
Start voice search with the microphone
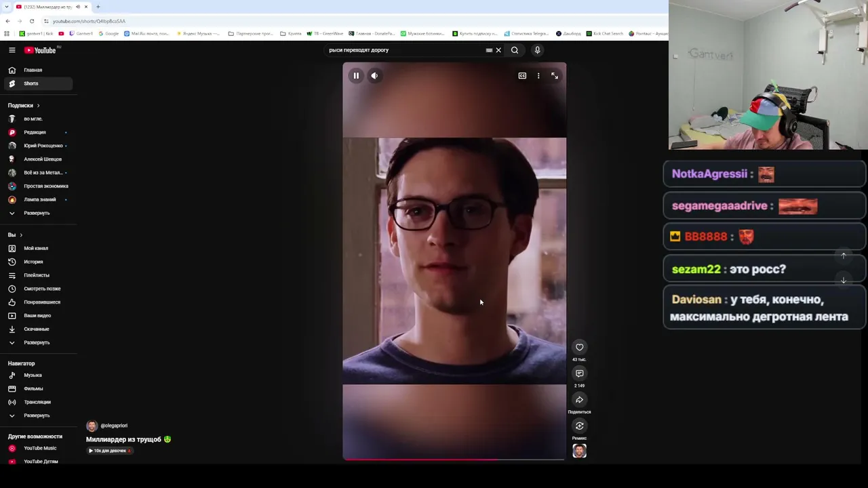[x=537, y=50]
